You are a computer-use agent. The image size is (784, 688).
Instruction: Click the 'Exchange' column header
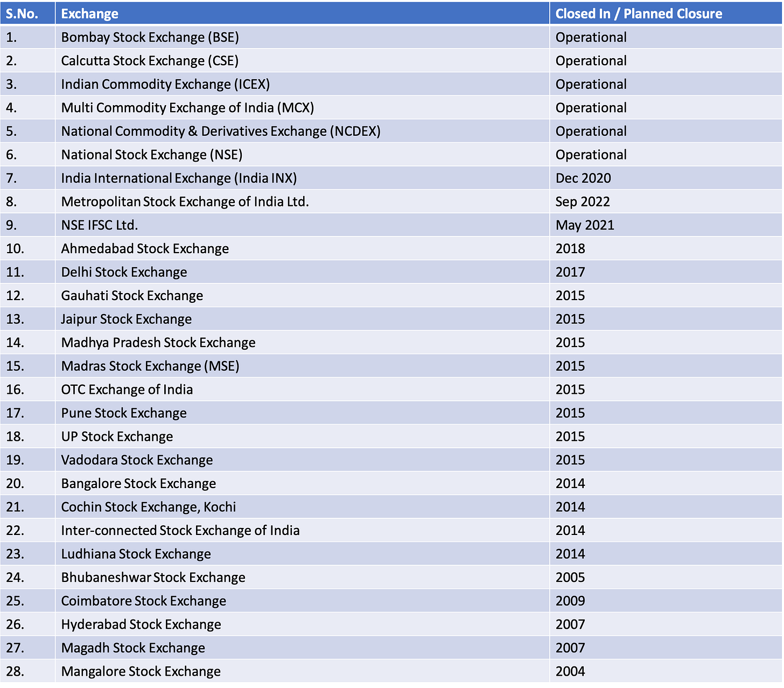click(x=302, y=13)
